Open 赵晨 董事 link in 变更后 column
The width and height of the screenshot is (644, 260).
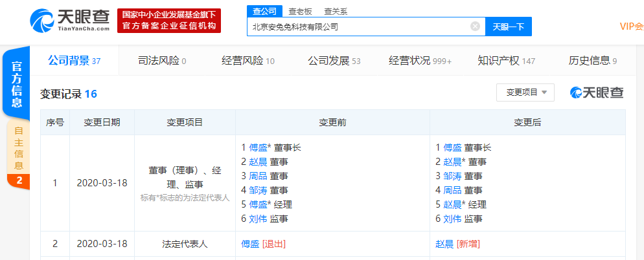(x=453, y=162)
